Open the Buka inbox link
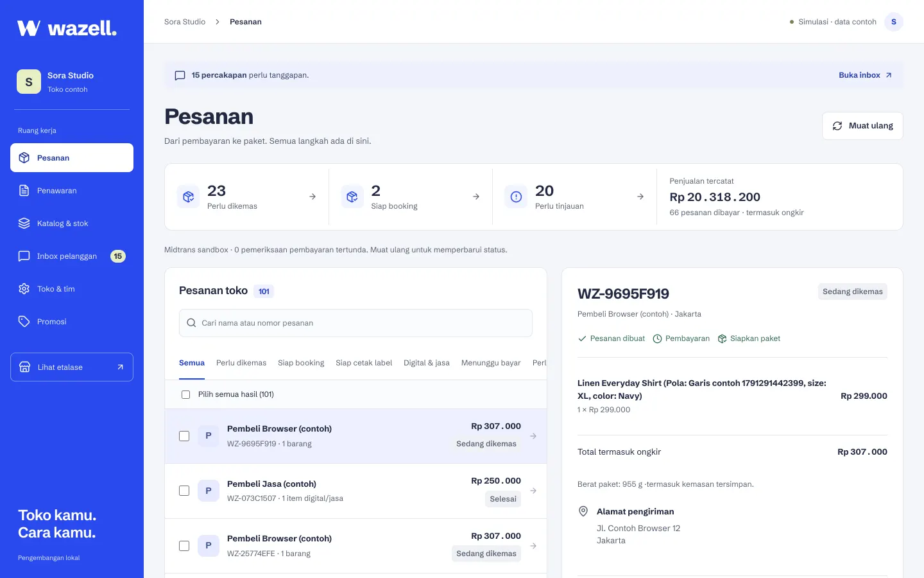The image size is (924, 578). 866,75
